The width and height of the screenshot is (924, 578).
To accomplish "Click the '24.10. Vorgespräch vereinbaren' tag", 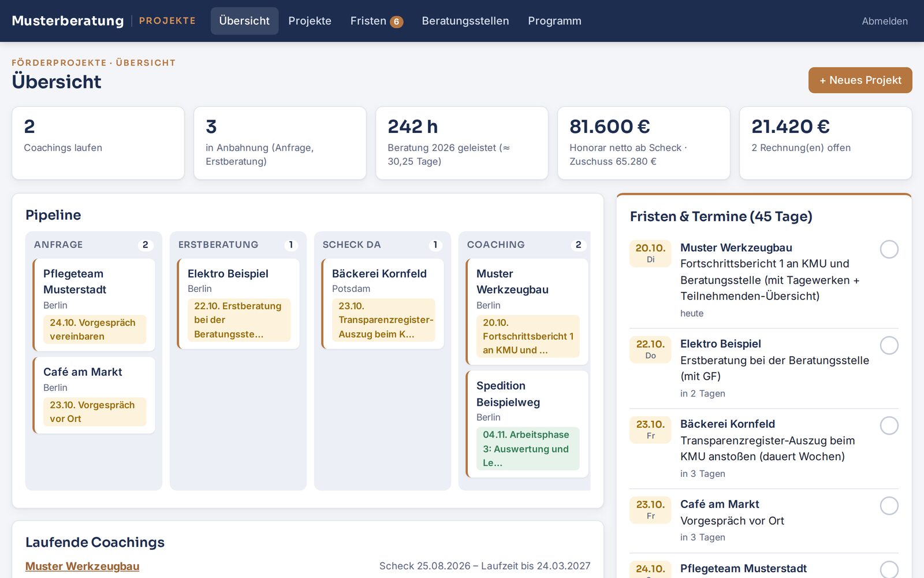I will pyautogui.click(x=95, y=329).
